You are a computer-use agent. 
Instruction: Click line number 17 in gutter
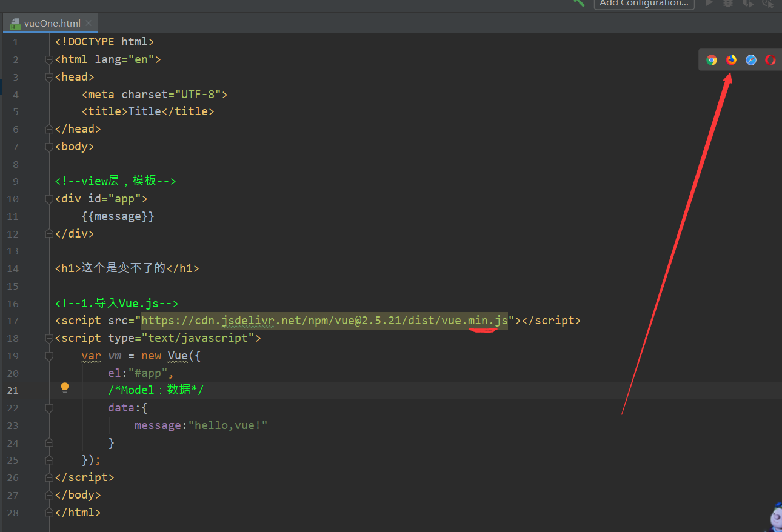point(13,321)
